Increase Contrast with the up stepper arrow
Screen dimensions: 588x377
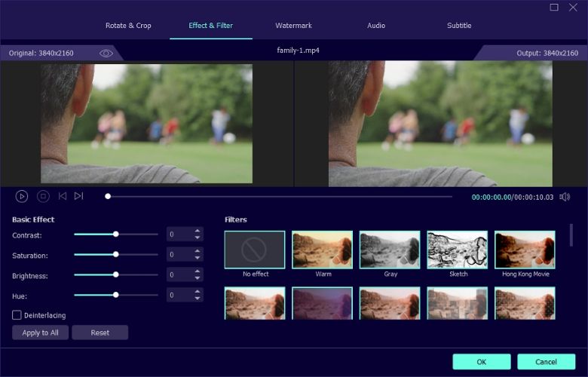coord(198,231)
